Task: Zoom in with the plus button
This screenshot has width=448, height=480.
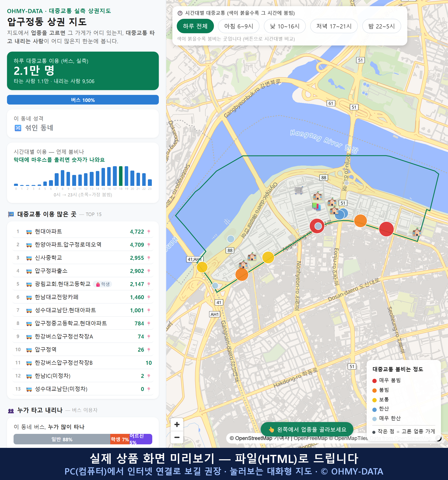Action: [x=177, y=424]
